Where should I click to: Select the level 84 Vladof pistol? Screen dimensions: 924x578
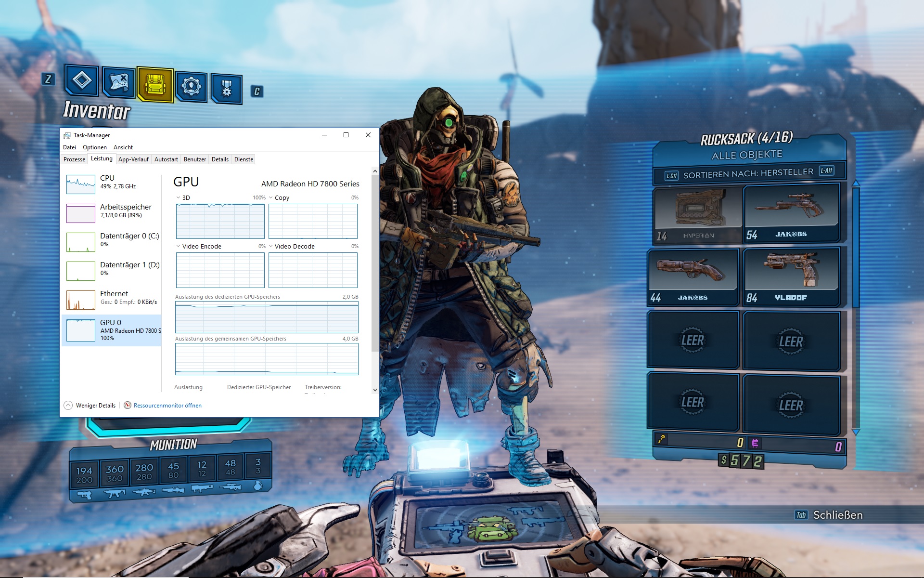click(791, 276)
